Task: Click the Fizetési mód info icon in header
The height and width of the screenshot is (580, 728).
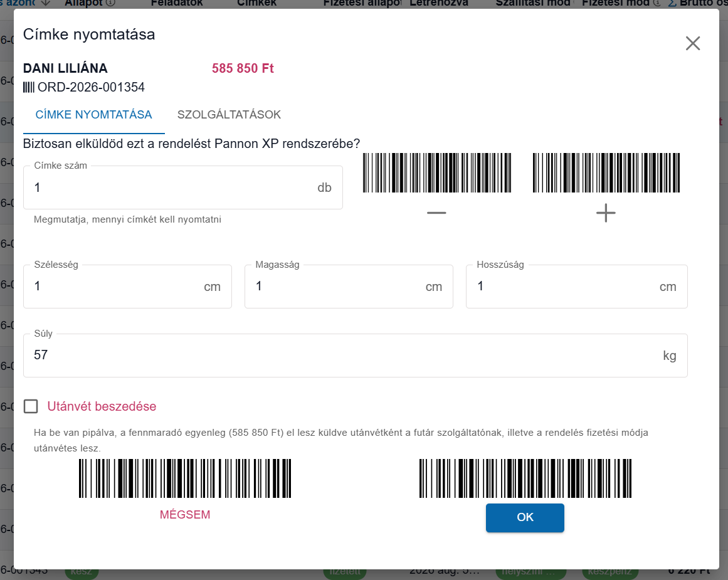Action: pyautogui.click(x=657, y=3)
